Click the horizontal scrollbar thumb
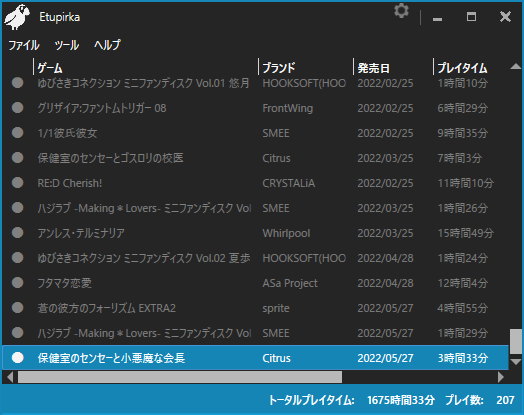Viewport: 524px width, 415px height. pos(180,377)
